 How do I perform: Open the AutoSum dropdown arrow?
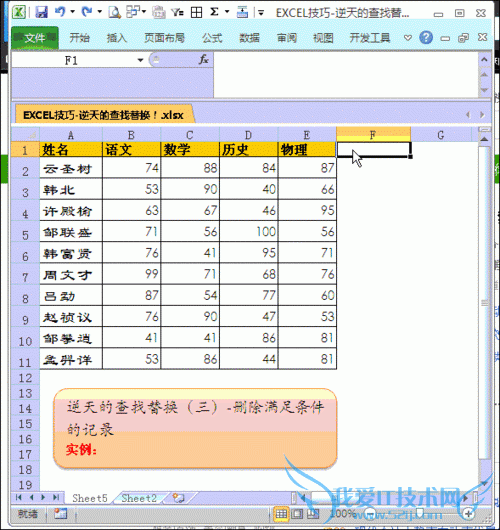(227, 12)
